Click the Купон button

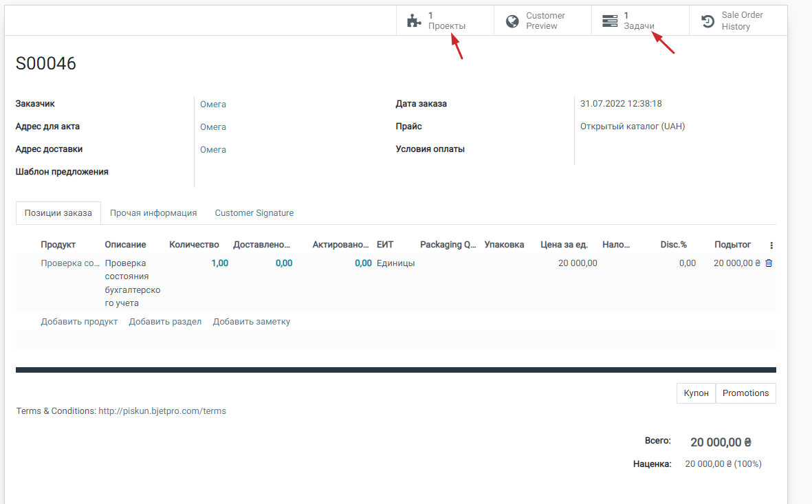(x=696, y=393)
